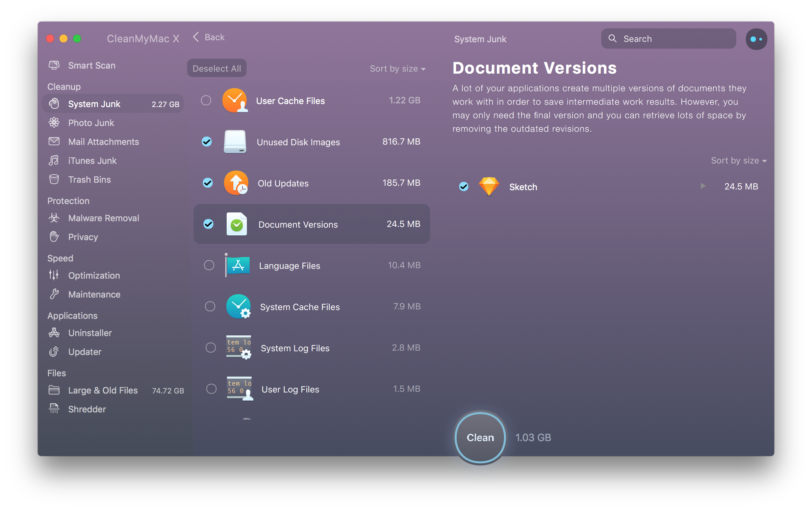This screenshot has width=812, height=510.
Task: Open Sort by size dropdown in details panel
Action: [739, 160]
